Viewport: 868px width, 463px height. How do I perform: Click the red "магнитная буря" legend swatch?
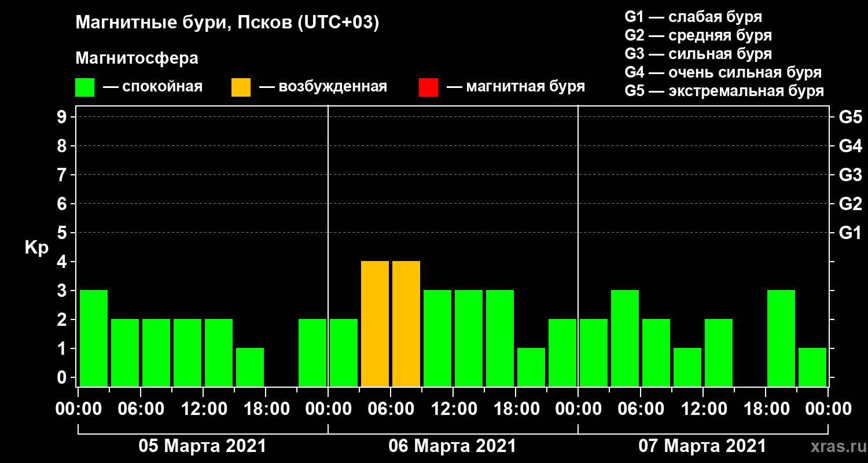[428, 87]
